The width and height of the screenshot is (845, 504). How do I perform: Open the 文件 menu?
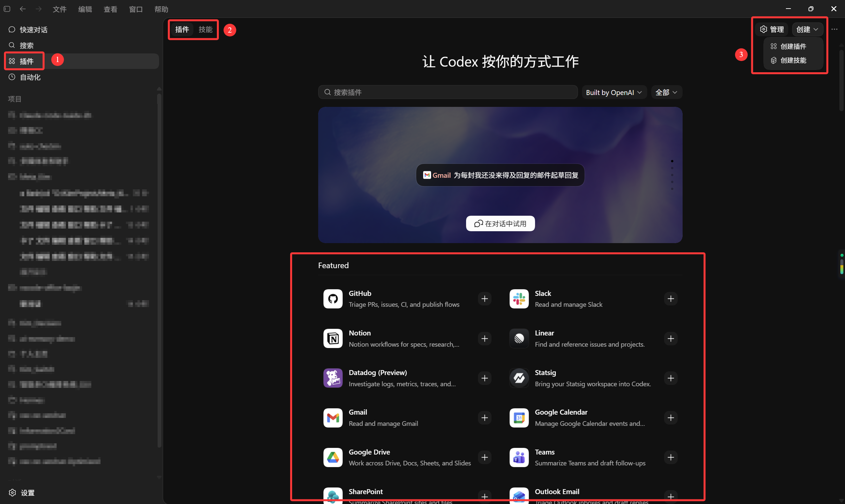pos(59,9)
